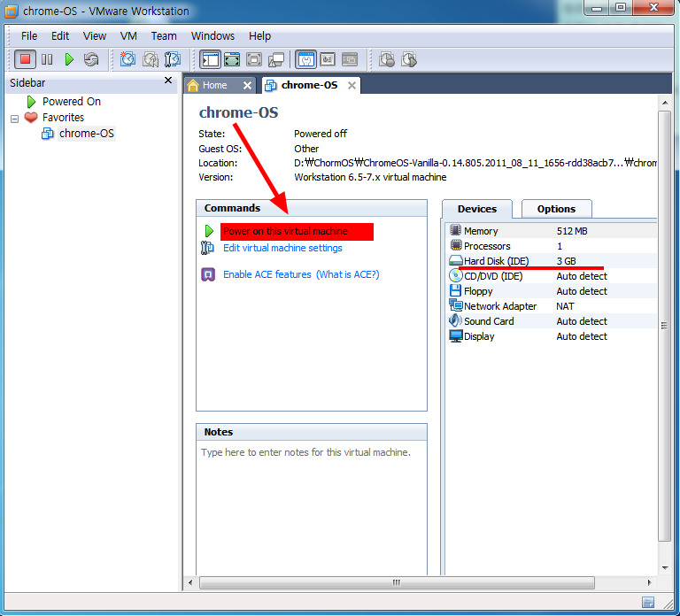Switch to the Options tab
The height and width of the screenshot is (616, 680).
[555, 209]
